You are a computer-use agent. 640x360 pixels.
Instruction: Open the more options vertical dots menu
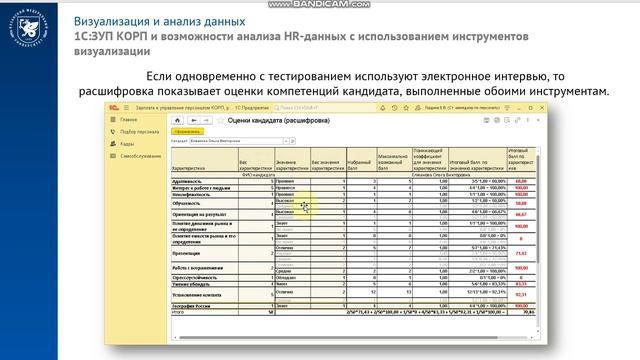[528, 120]
